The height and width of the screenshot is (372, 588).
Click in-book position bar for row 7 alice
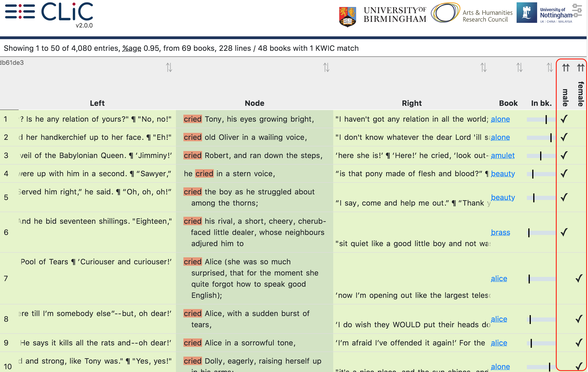[541, 279]
